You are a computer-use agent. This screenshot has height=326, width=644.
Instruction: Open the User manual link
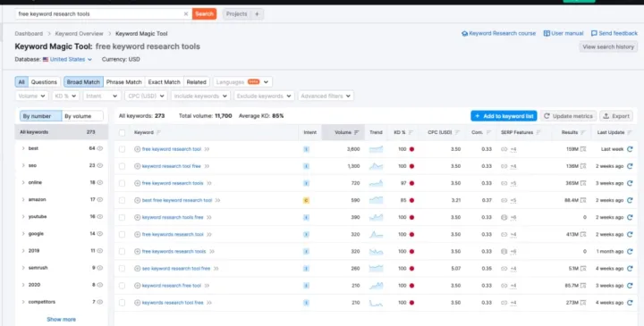(x=563, y=34)
